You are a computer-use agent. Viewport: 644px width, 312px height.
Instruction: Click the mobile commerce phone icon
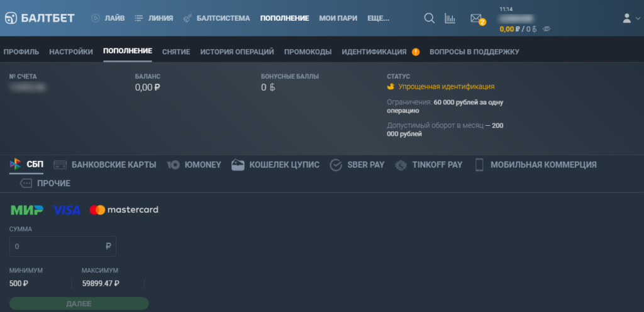pyautogui.click(x=479, y=165)
